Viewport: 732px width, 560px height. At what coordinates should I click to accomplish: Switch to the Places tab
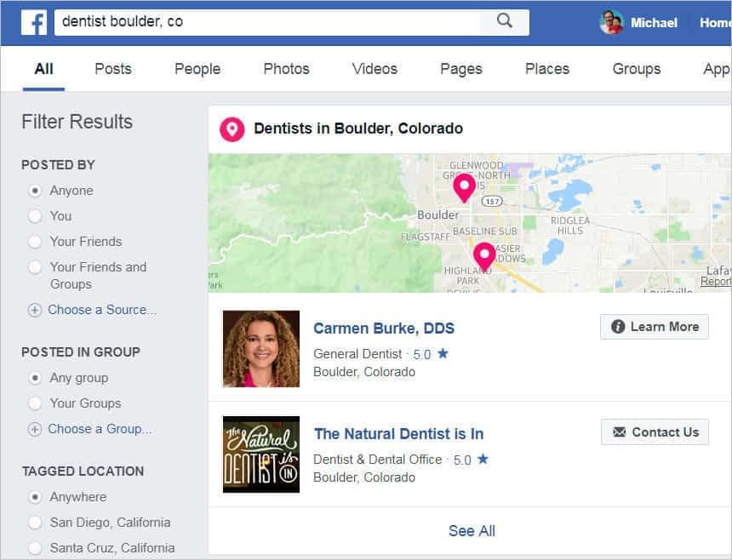547,69
